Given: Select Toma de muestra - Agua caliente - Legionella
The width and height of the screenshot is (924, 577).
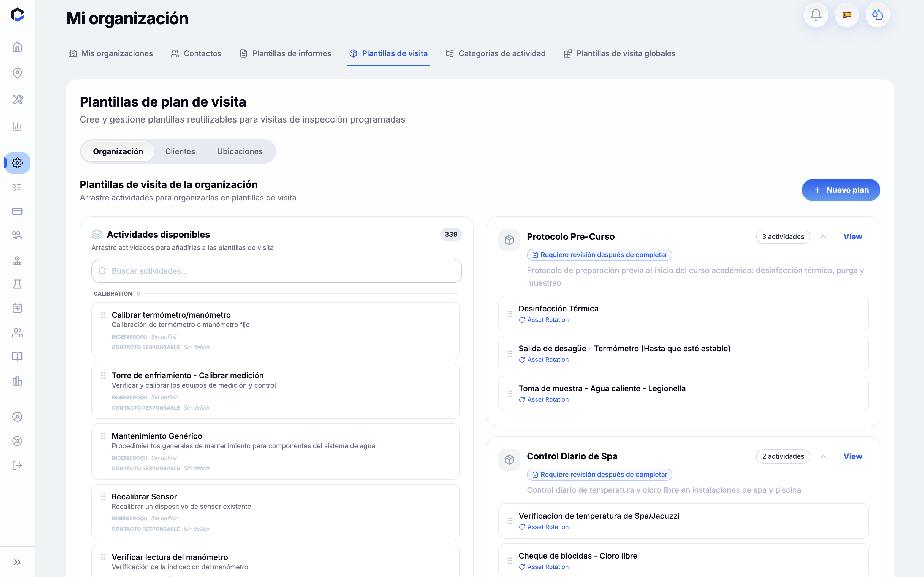Looking at the screenshot, I should coord(684,394).
